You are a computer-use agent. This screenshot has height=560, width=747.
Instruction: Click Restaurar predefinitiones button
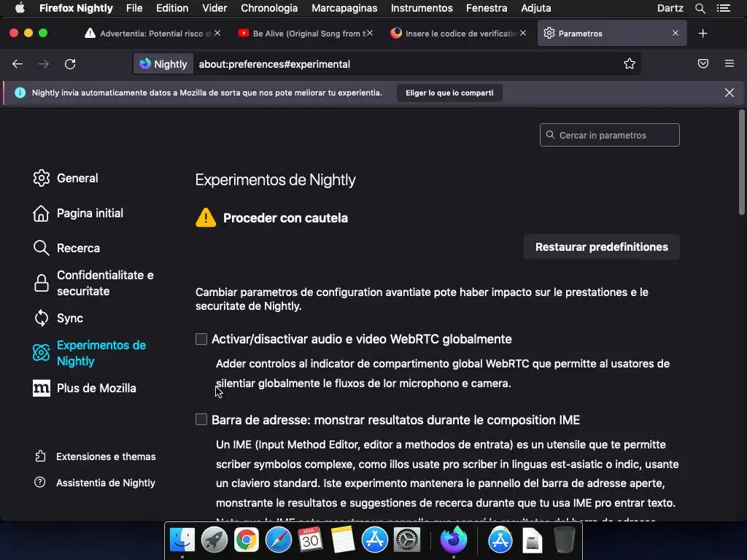tap(601, 247)
